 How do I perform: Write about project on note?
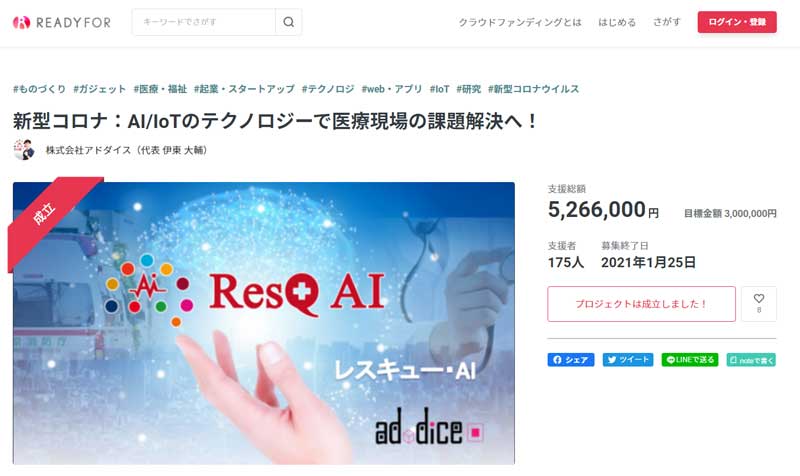pyautogui.click(x=751, y=360)
